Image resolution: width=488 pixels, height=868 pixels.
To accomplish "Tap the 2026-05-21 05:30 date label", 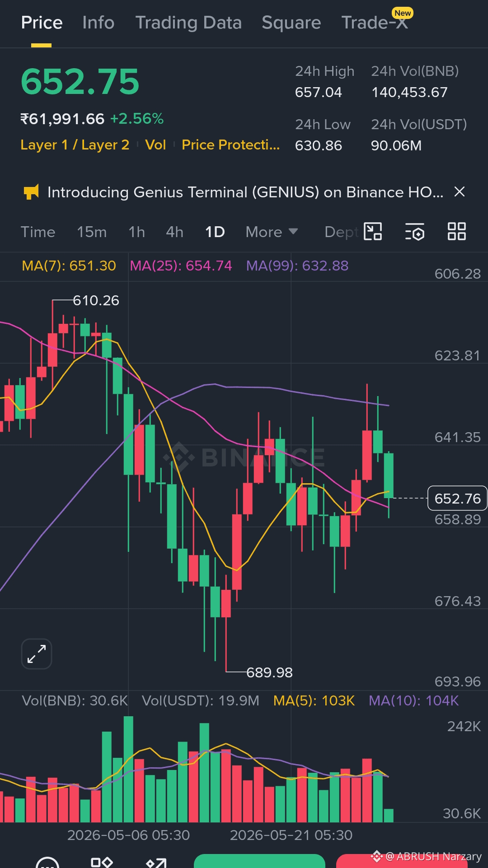I will [x=291, y=835].
